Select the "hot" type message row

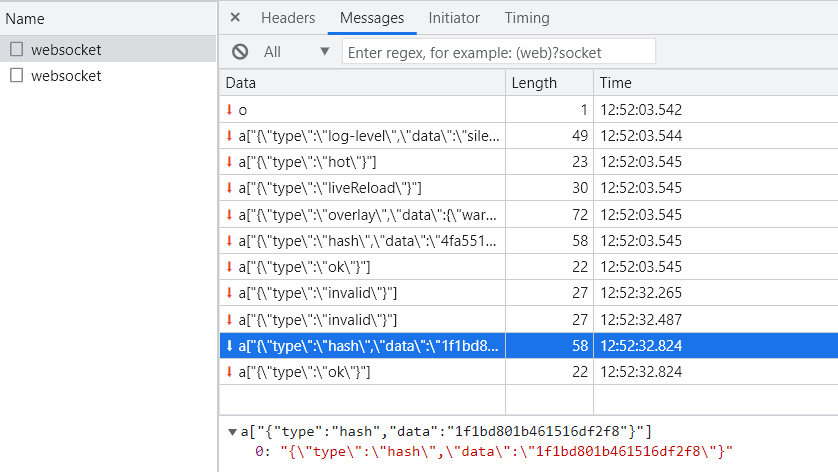pyautogui.click(x=529, y=162)
